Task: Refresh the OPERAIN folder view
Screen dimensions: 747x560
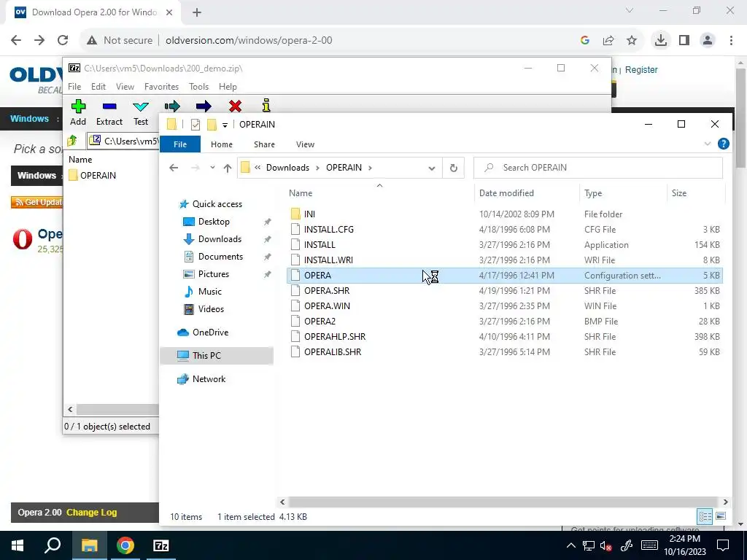Action: pos(454,168)
